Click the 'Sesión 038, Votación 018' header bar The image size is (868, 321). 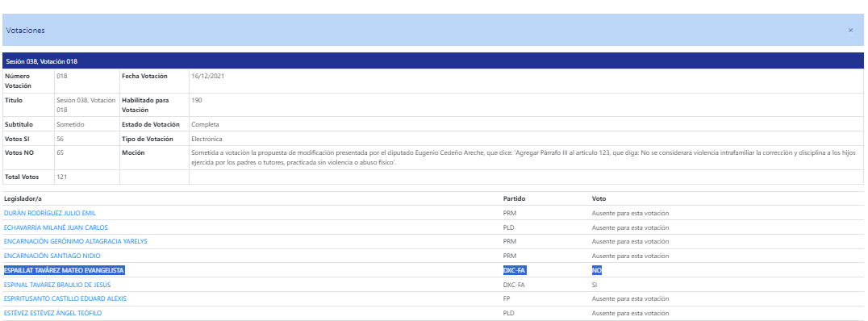(x=433, y=60)
